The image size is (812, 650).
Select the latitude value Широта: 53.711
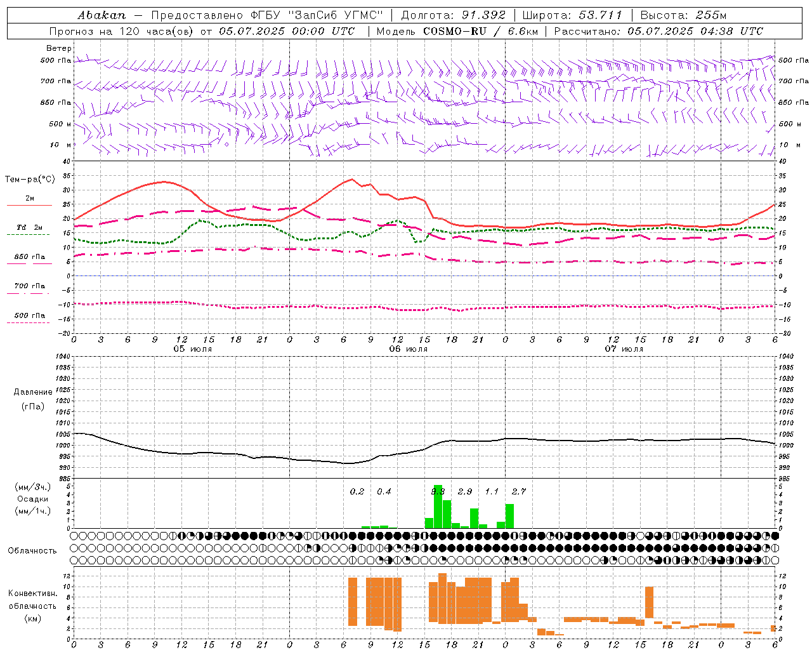click(x=572, y=15)
